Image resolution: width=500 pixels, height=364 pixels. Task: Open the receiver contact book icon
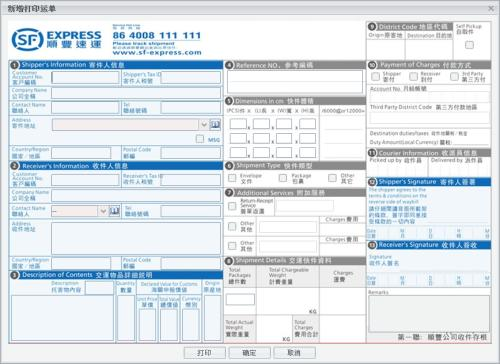114,211
